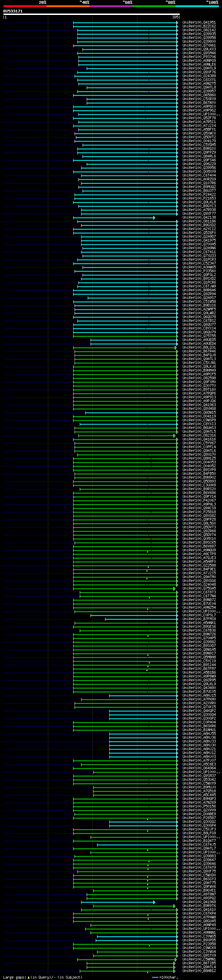The height and width of the screenshot is (980, 222).
Task: Click the white query sequence bar
Action: [x=92, y=15]
